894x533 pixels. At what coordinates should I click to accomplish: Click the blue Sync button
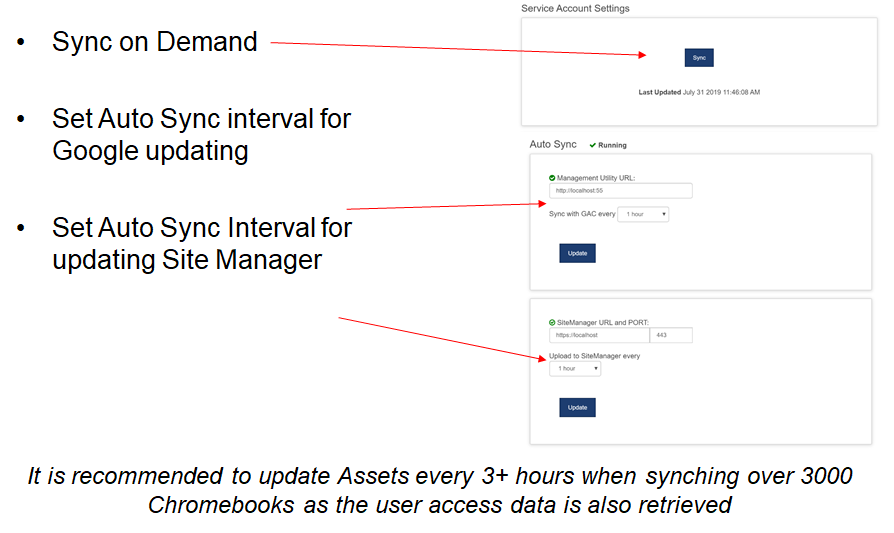[699, 58]
